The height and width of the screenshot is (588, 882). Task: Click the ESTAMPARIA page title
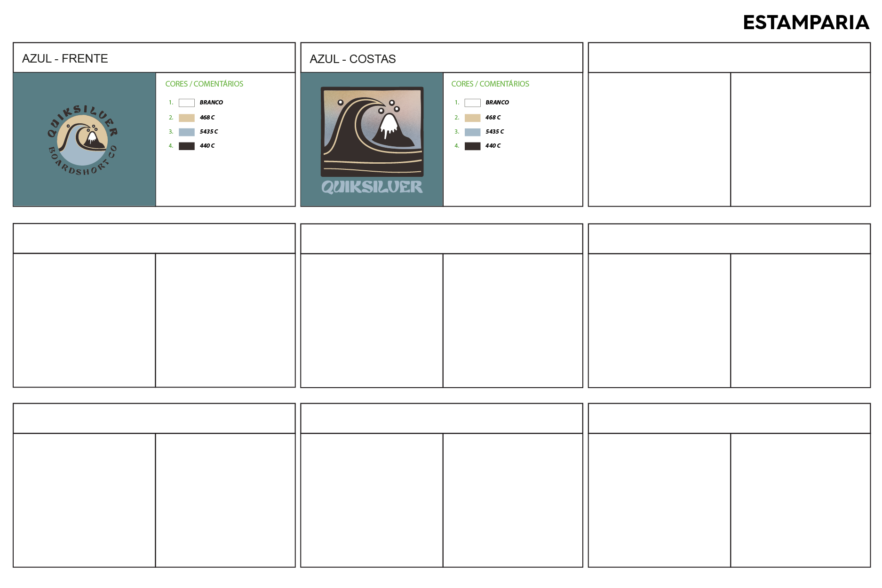click(x=806, y=23)
